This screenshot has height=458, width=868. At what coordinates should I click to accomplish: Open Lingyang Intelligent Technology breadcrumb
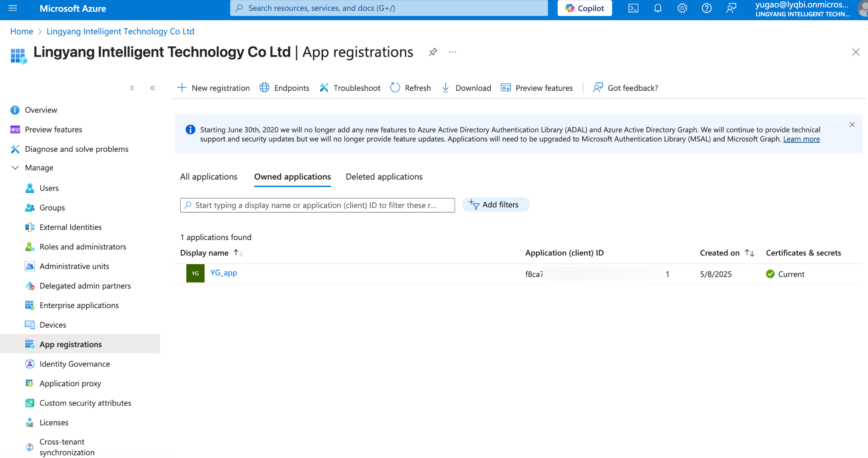[x=120, y=31]
